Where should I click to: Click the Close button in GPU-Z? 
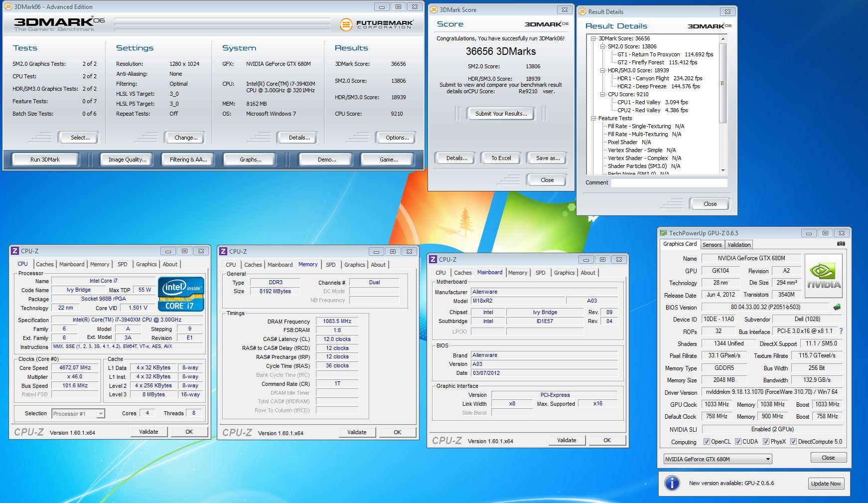pos(828,458)
